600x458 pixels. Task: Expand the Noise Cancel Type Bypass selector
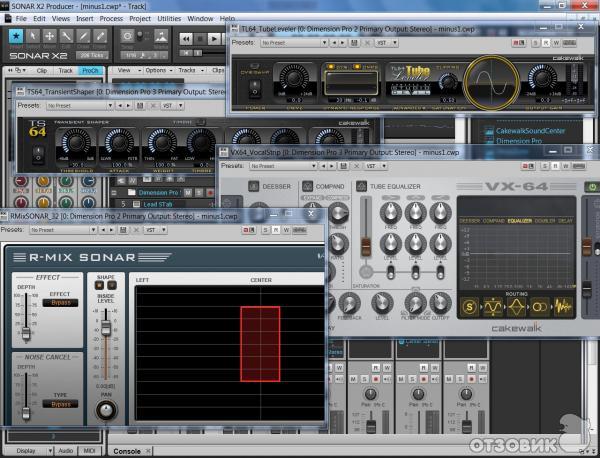[61, 405]
